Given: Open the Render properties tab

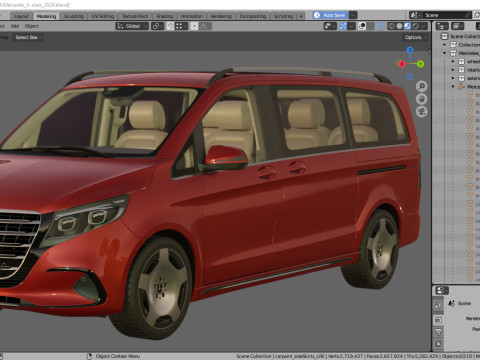Looking at the screenshot, I should [438, 320].
